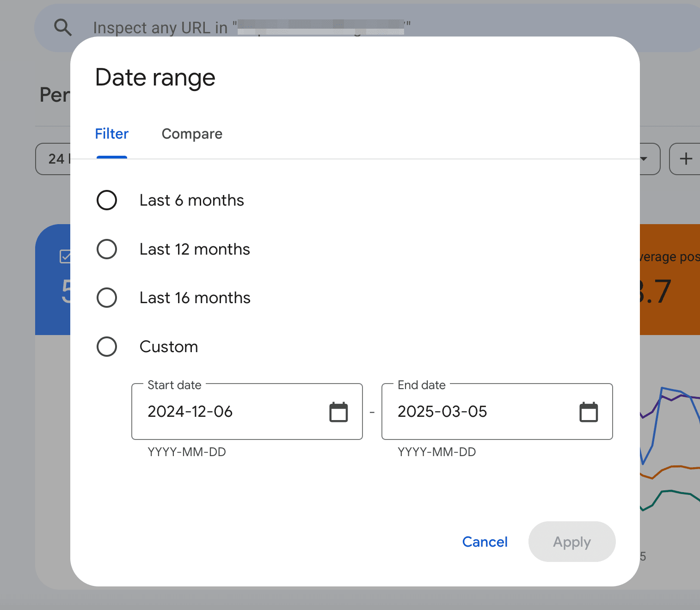
Task: Open the End date calendar picker
Action: (x=588, y=411)
